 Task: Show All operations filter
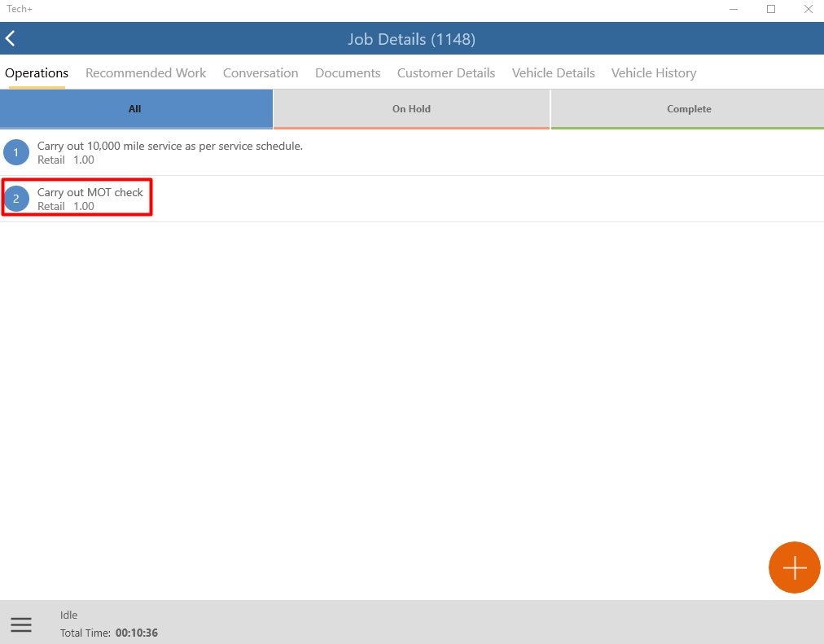[x=136, y=109]
